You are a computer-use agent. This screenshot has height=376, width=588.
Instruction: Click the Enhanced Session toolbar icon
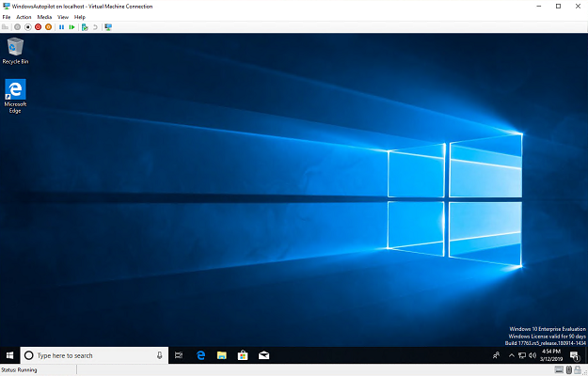[x=108, y=27]
